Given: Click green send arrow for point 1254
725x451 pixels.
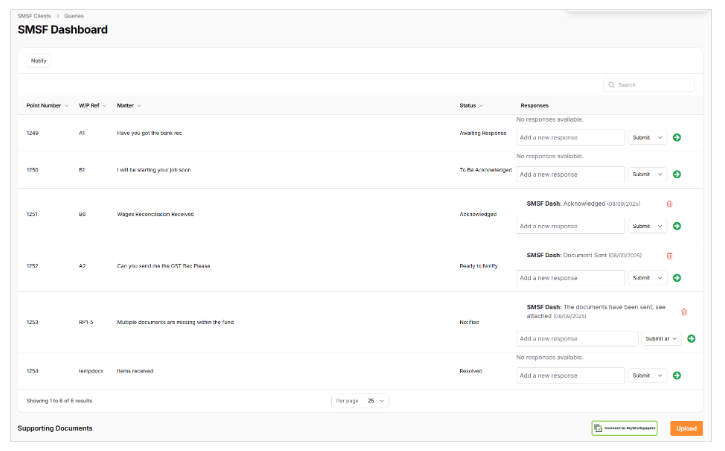Looking at the screenshot, I should click(677, 375).
